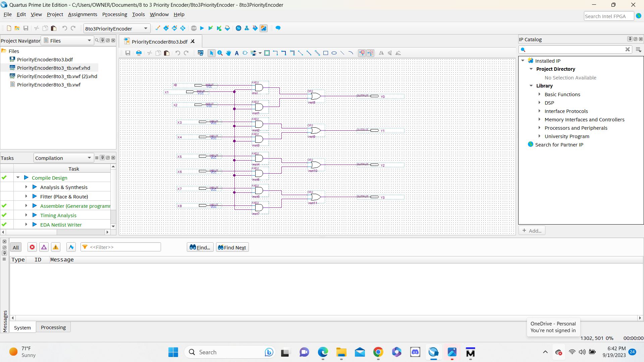Open the 8to3PriorityEncoder project dropdown

click(146, 28)
